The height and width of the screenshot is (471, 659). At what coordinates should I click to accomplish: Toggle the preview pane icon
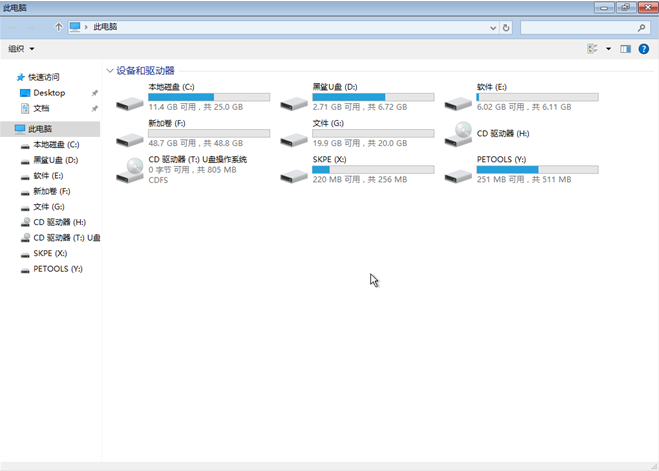click(x=625, y=48)
